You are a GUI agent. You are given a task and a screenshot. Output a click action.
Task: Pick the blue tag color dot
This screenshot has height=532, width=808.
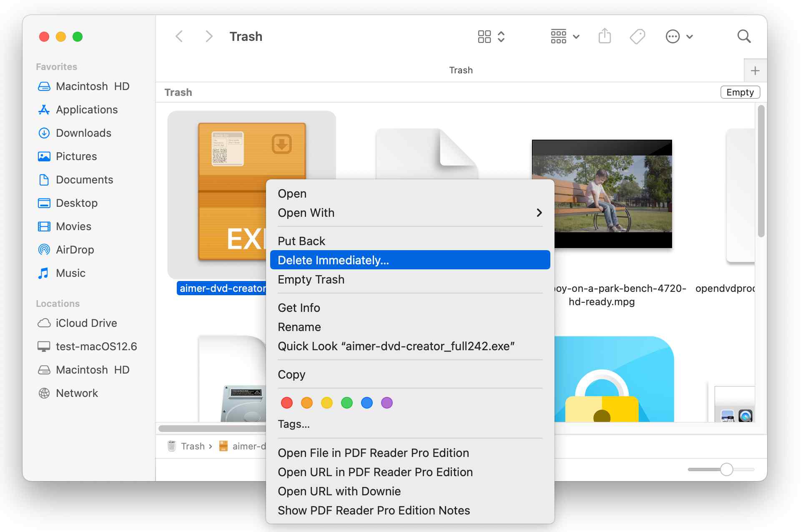point(366,403)
